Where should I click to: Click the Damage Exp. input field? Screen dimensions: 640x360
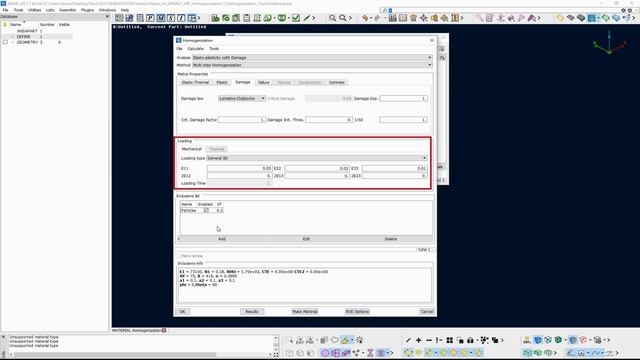point(403,98)
